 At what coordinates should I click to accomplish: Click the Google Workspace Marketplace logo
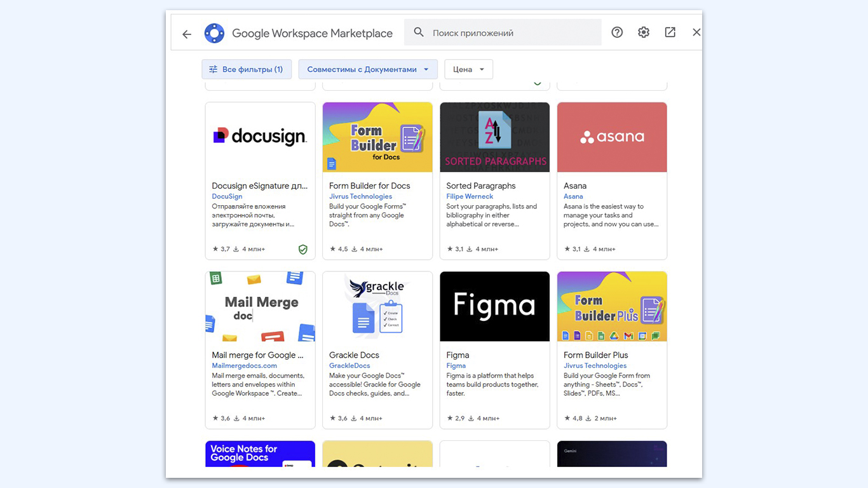pyautogui.click(x=214, y=33)
